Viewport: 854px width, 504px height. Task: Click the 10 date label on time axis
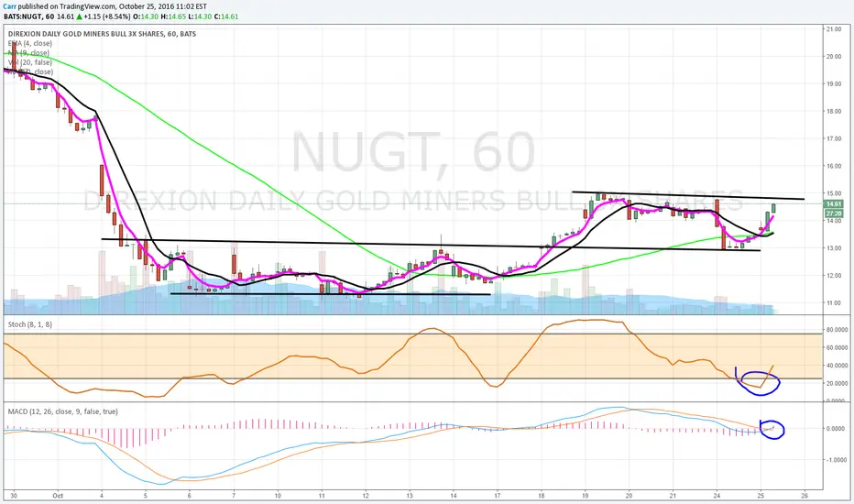coord(278,496)
